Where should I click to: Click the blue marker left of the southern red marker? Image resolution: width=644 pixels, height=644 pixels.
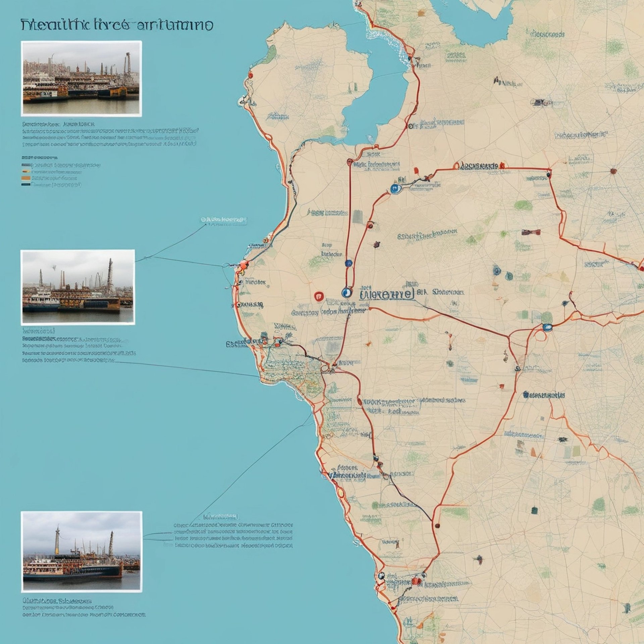pos(381,576)
